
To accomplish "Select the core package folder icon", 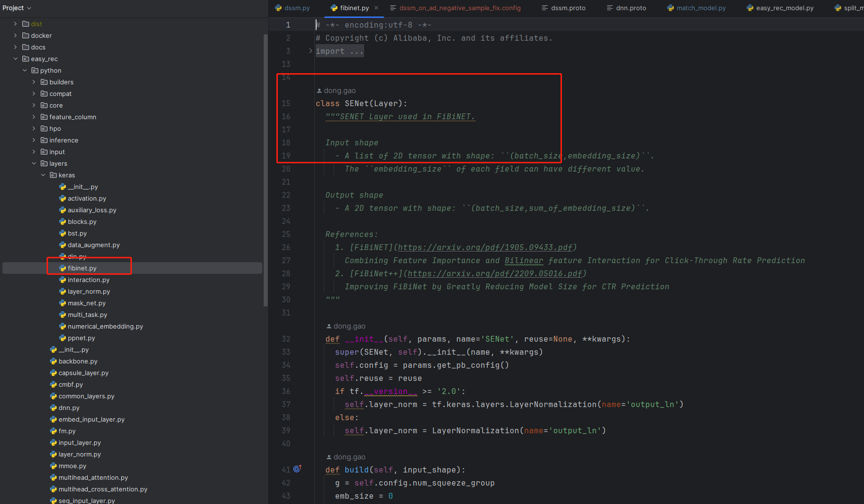I will pyautogui.click(x=44, y=105).
